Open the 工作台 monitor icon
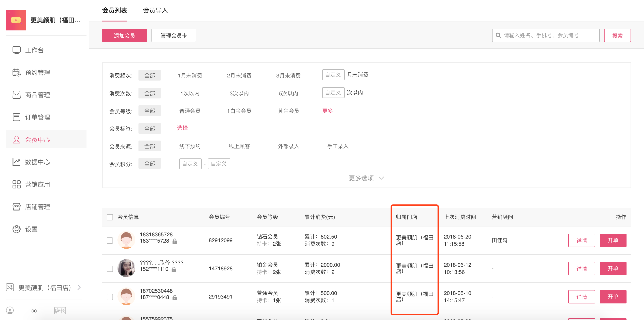Viewport: 644px width, 320px height. (x=17, y=50)
